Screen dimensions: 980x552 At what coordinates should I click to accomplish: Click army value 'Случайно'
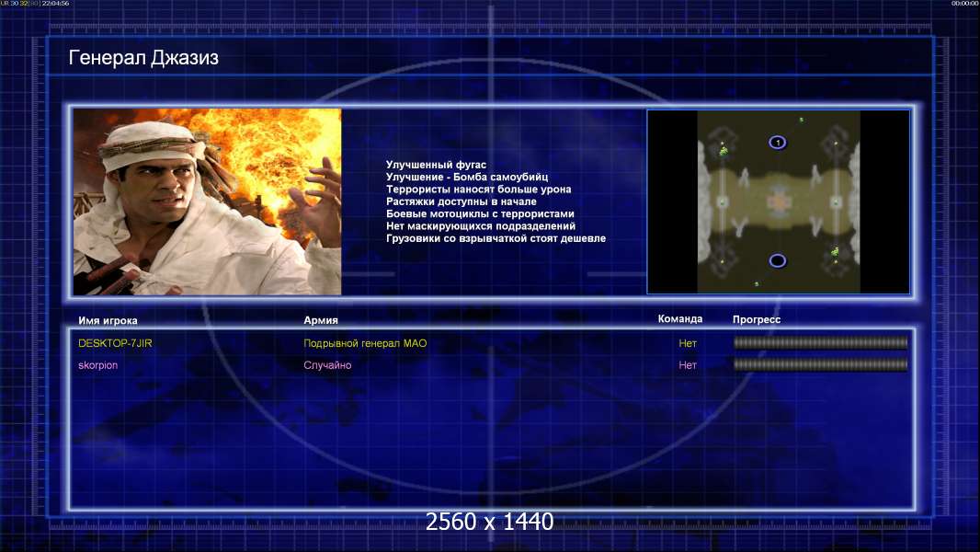pos(327,365)
